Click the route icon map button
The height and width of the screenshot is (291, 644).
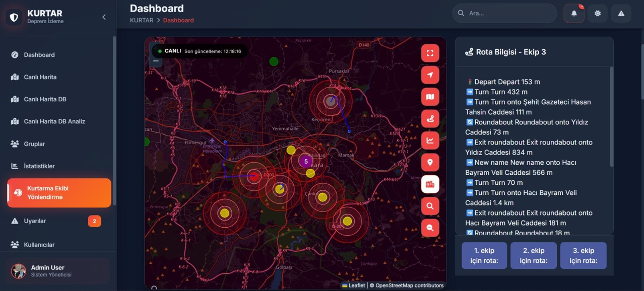click(430, 119)
